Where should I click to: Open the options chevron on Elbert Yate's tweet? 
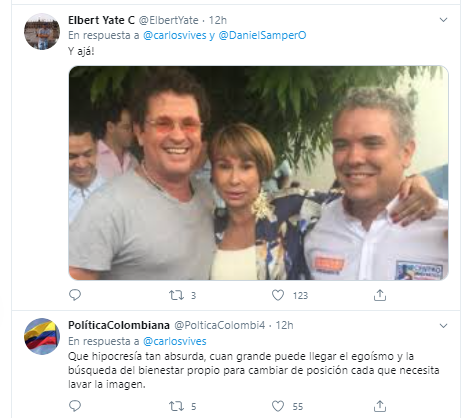coord(443,20)
